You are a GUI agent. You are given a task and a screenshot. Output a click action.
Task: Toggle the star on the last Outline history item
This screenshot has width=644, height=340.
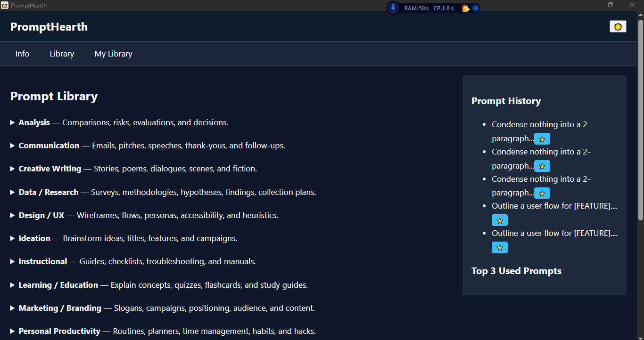tap(499, 247)
